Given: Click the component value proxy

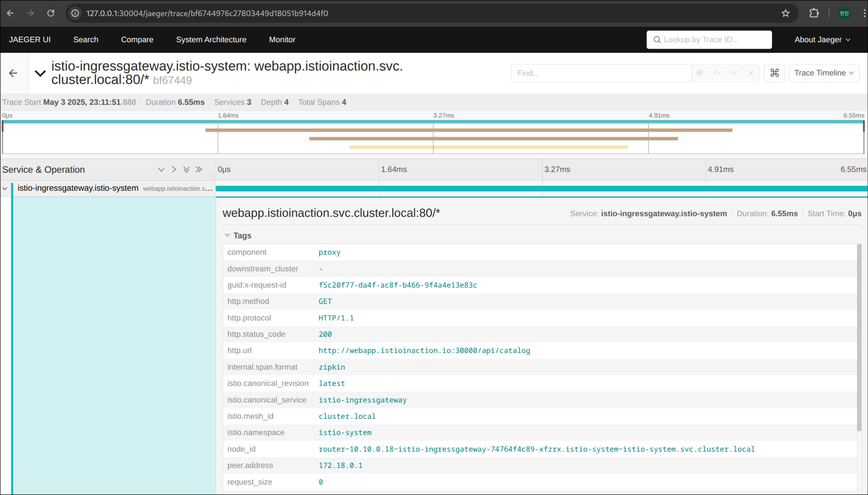Looking at the screenshot, I should pos(329,252).
